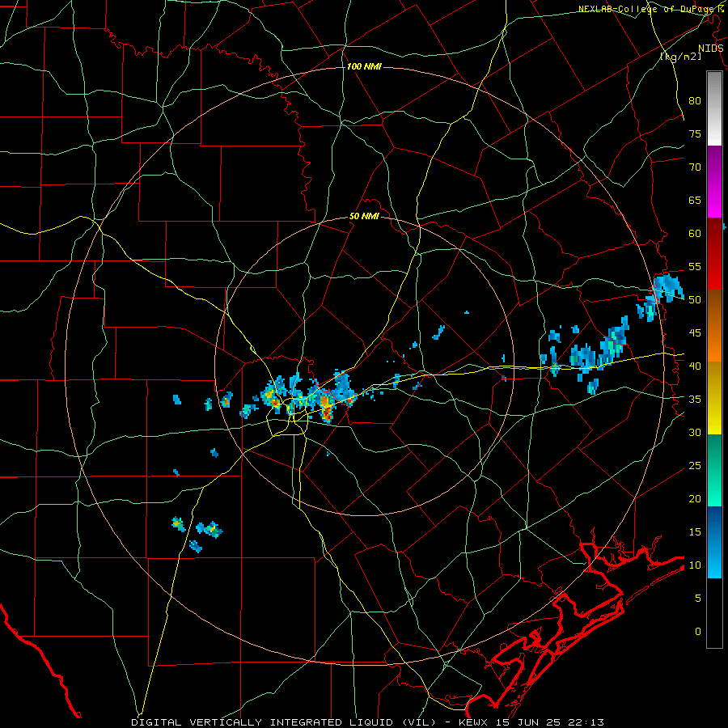Click the "0" value on the color scale
Image resolution: width=728 pixels, height=728 pixels.
click(698, 632)
